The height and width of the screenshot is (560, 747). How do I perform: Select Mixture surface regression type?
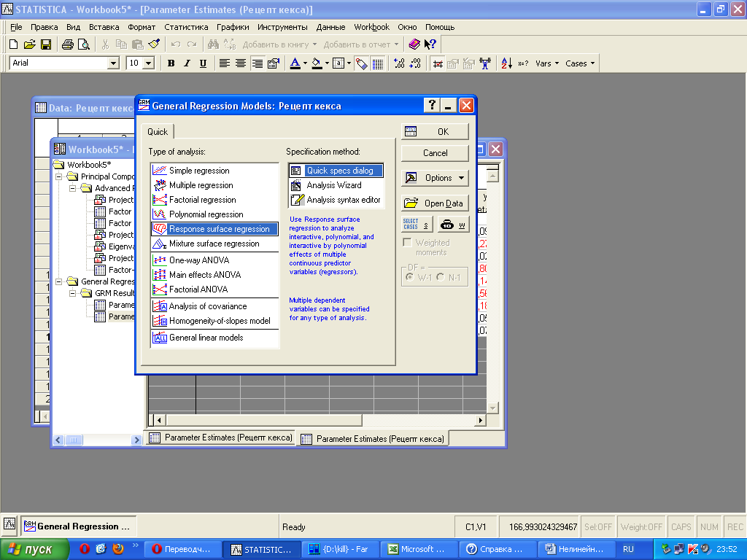(x=215, y=244)
